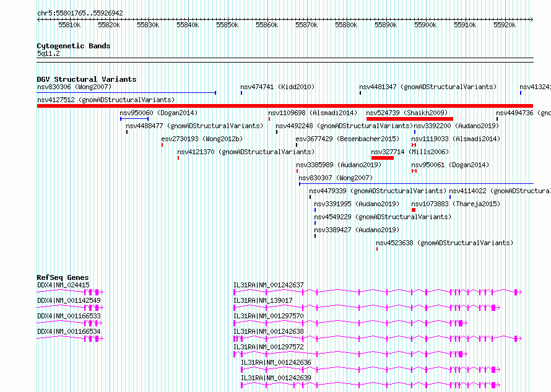The width and height of the screenshot is (551, 392).
Task: Click the 55850k ruler position
Action: point(227,25)
